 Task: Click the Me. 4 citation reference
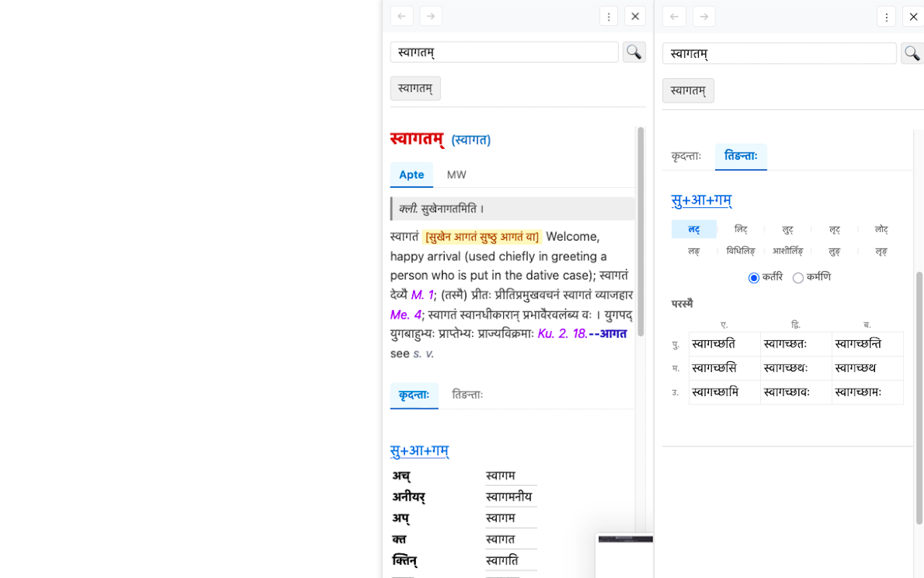tap(406, 314)
